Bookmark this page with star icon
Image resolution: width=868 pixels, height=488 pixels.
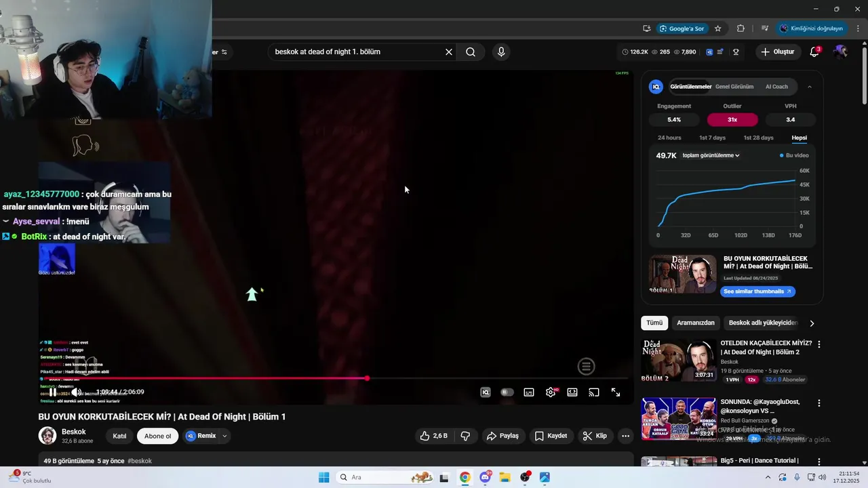[x=718, y=28]
